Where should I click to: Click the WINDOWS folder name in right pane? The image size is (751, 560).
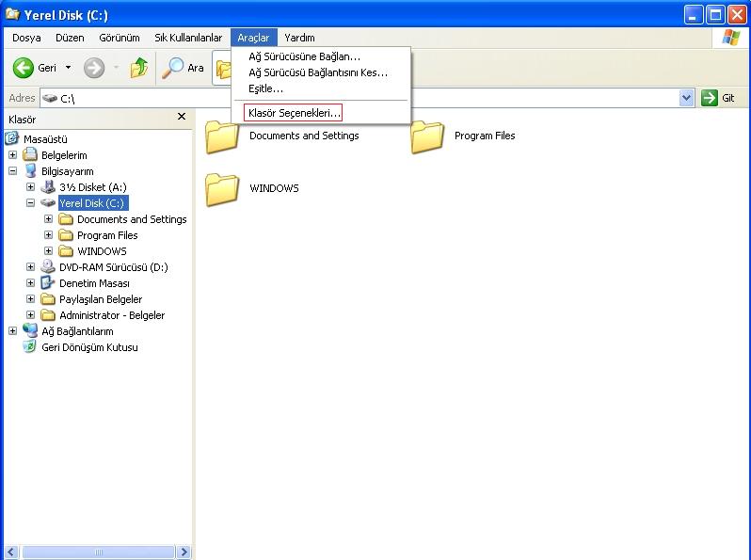coord(274,188)
